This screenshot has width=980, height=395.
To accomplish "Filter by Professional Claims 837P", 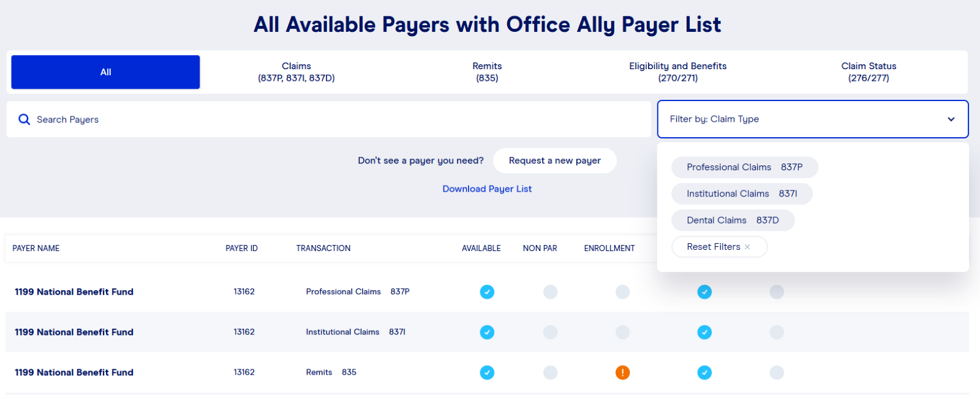I will (x=744, y=167).
